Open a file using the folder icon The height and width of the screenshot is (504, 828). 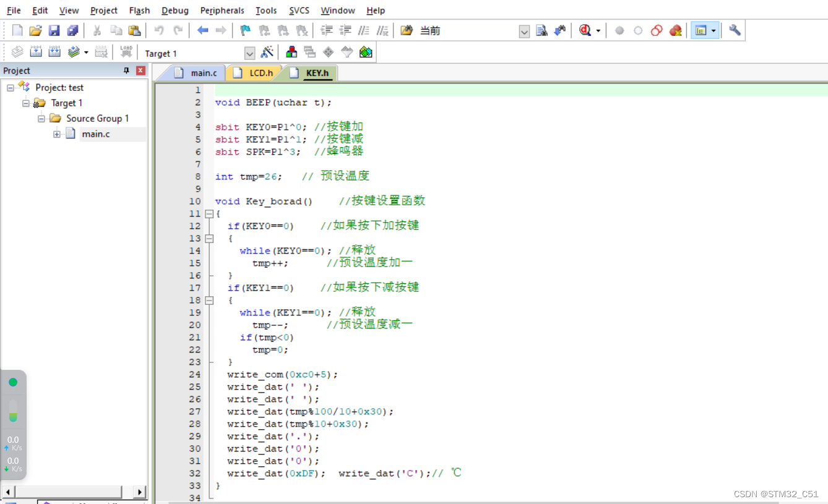click(35, 30)
